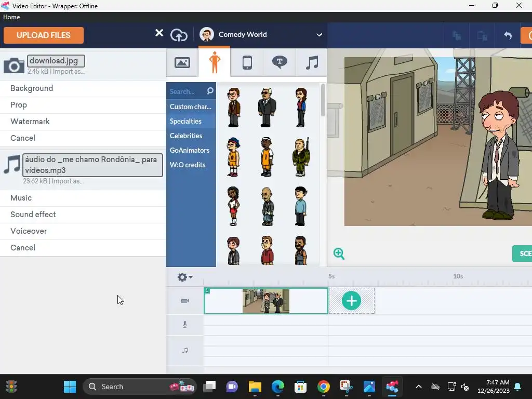Click the character search field

point(187,91)
